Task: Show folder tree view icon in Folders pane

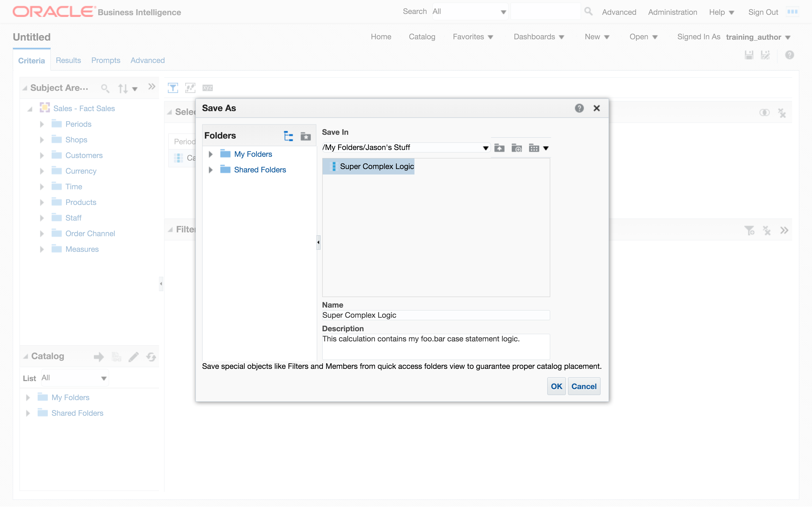Action: 288,136
